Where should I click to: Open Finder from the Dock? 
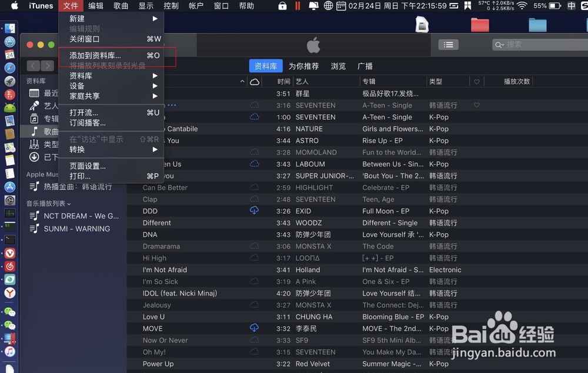coord(10,28)
